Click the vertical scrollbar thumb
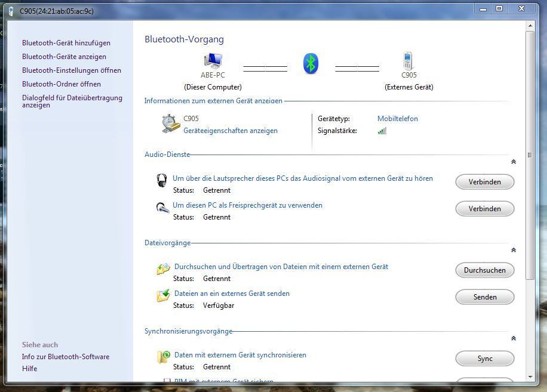The width and height of the screenshot is (547, 392). (530, 155)
